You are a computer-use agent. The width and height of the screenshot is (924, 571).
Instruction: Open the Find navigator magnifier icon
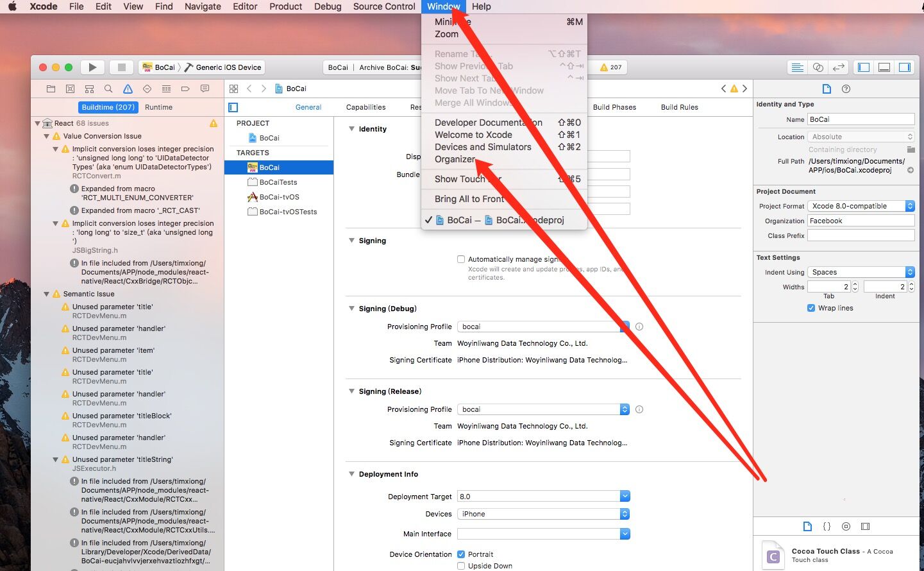tap(108, 89)
